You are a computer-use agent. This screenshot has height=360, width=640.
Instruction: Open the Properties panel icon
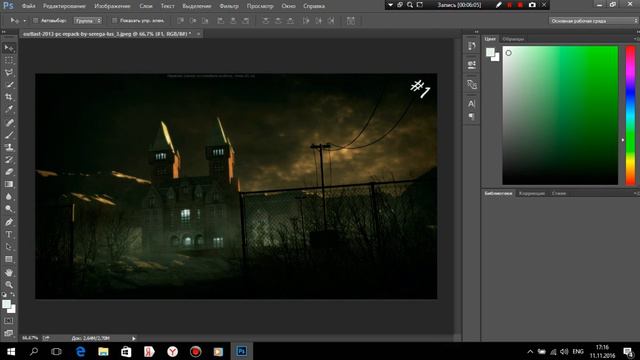471,64
